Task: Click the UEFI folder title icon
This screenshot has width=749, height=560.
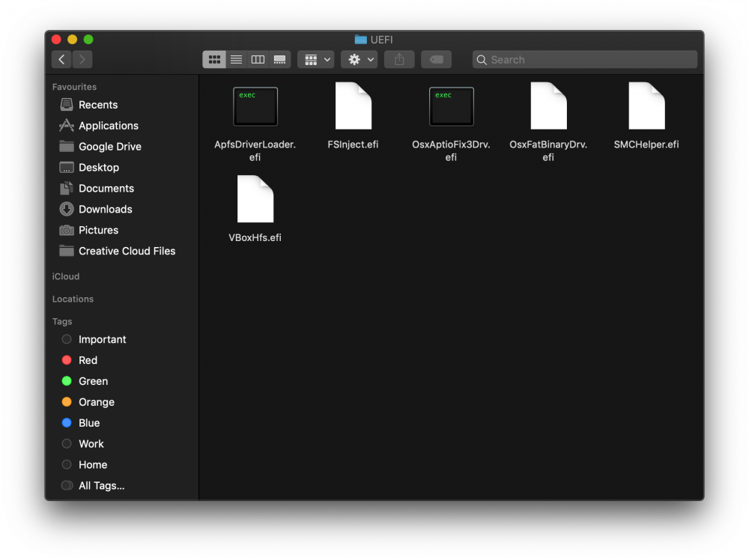Action: coord(361,40)
